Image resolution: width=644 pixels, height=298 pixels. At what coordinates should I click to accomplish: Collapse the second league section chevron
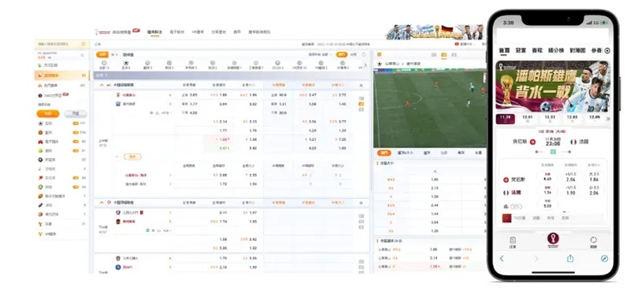[101, 203]
